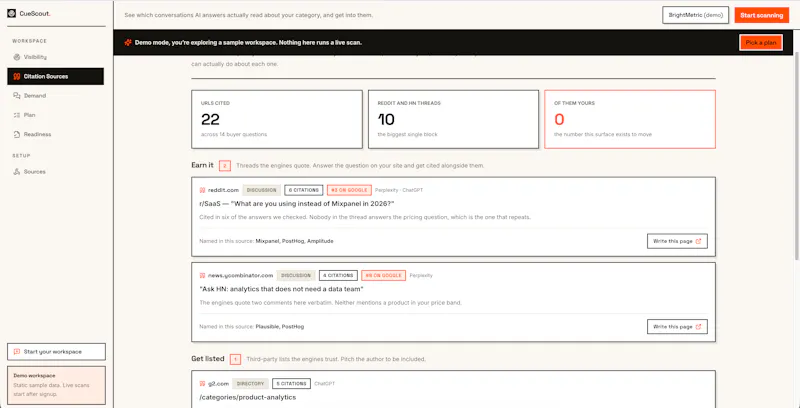Screen dimensions: 800x408
Task: Click Write this page on the reddit.com card
Action: coord(677,241)
